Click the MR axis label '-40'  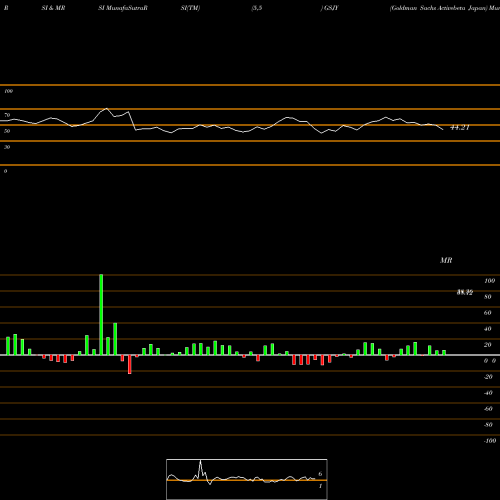coord(488,393)
